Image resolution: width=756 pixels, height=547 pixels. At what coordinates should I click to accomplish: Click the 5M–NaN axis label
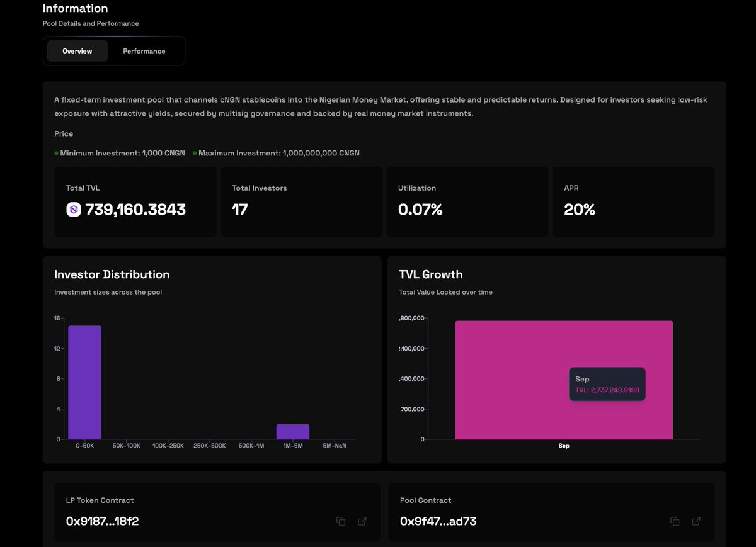(335, 446)
